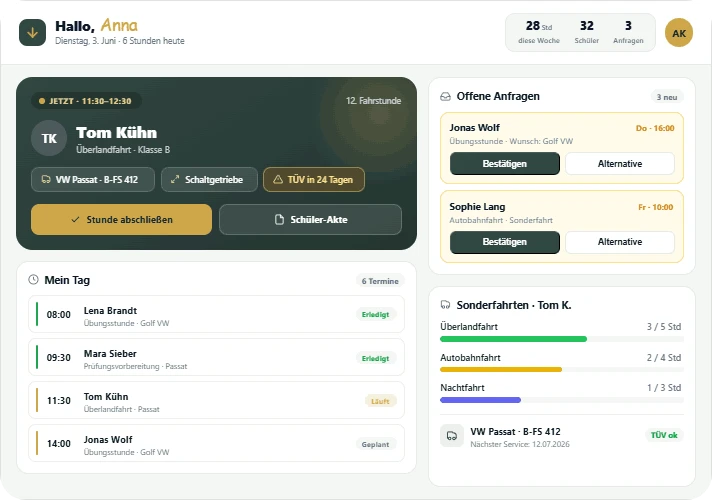Click the JETZT · 11:30–12:30 time pill
The image size is (712, 500).
[x=86, y=101]
